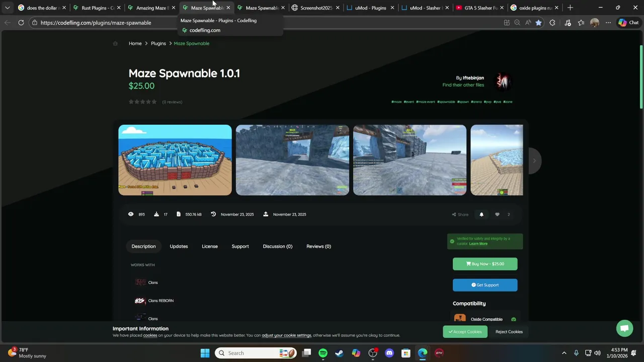The height and width of the screenshot is (362, 644).
Task: Click the Buy Now - $25.00 button
Action: [x=485, y=264]
